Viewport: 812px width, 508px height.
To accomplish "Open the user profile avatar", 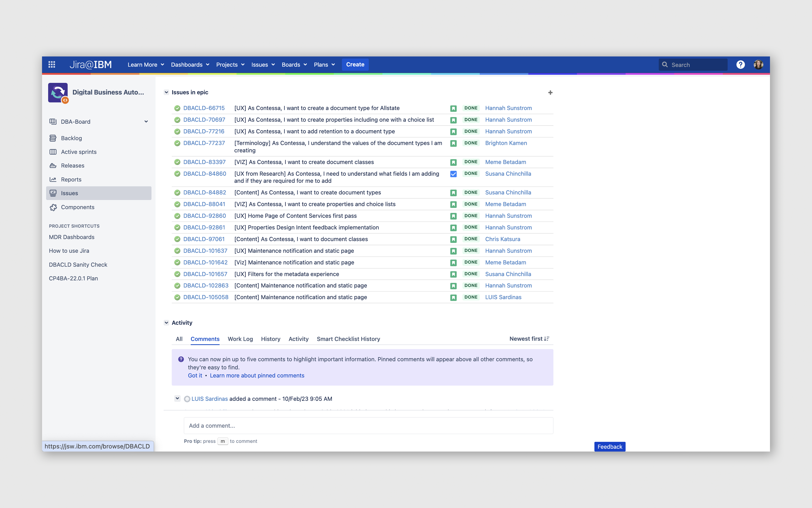I will tap(758, 65).
